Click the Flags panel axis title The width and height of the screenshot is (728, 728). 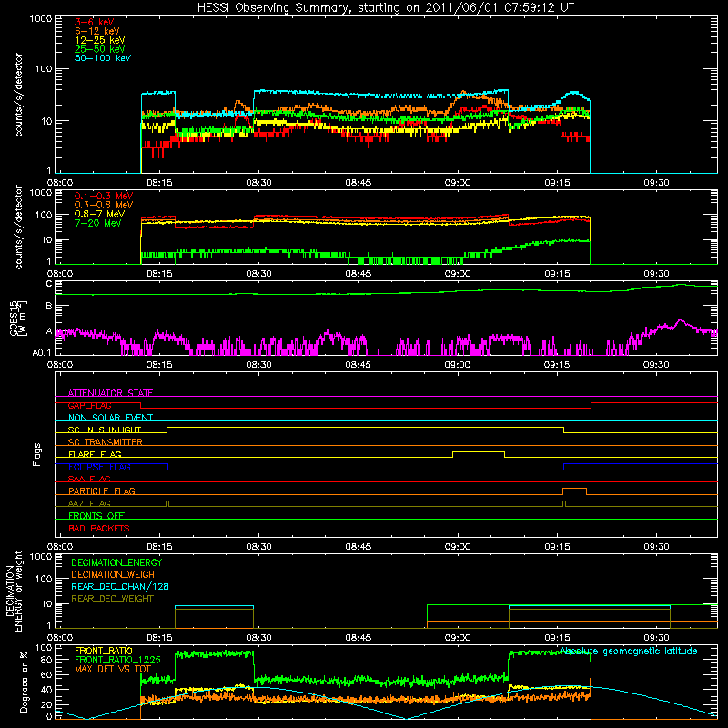pos(36,454)
